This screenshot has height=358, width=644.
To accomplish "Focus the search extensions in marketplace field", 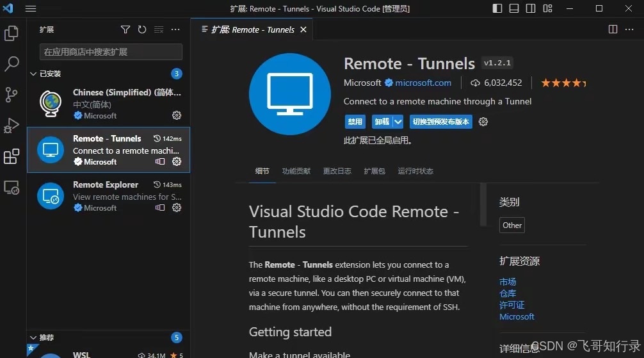I will [111, 52].
